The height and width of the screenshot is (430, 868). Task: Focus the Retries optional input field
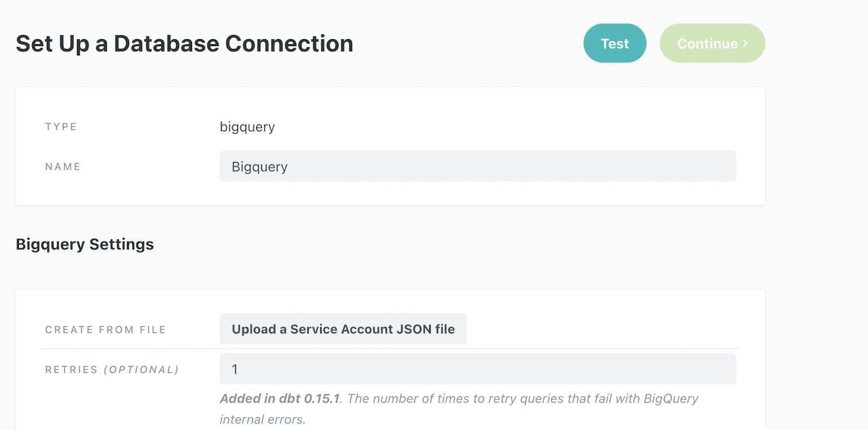click(477, 369)
